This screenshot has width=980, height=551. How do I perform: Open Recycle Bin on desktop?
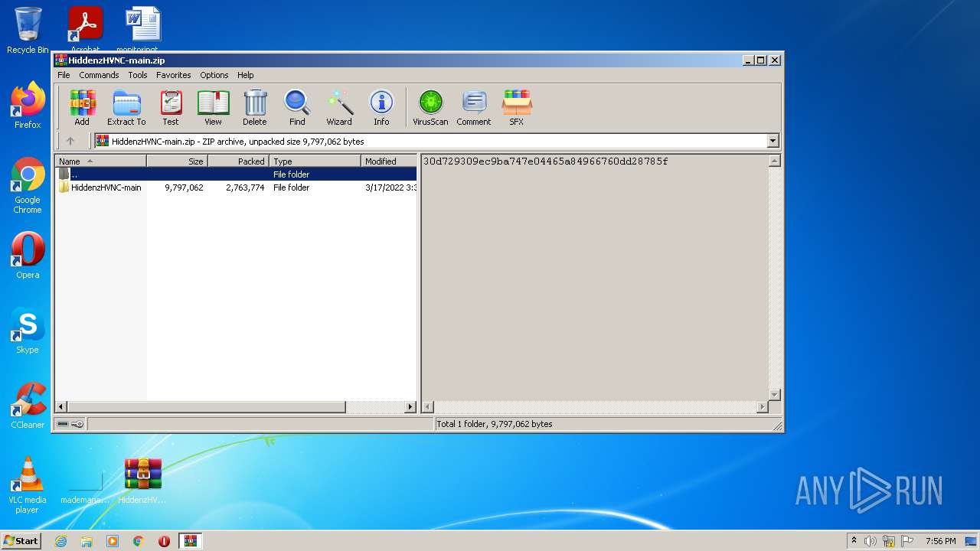coord(28,31)
